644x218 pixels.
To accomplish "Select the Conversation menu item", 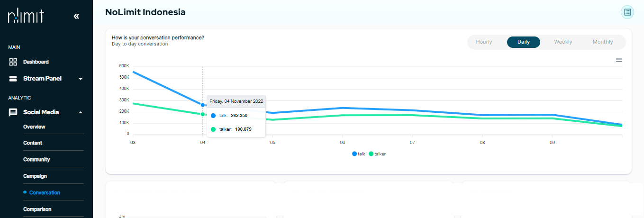I will tap(45, 192).
